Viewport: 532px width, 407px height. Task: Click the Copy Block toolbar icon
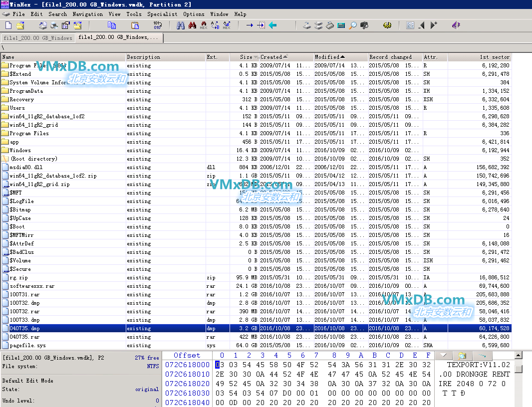click(112, 25)
